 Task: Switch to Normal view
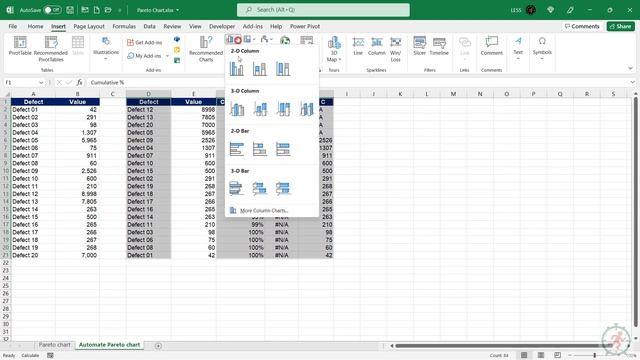[x=524, y=355]
